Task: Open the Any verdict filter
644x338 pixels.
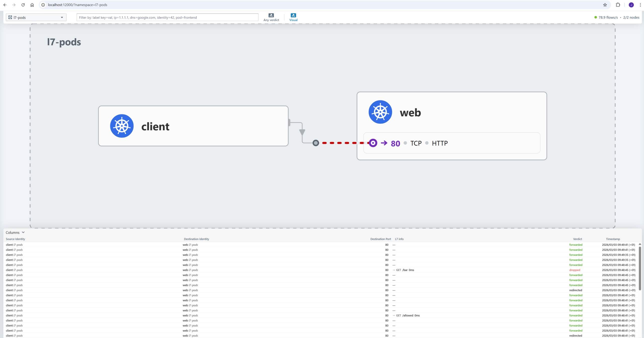Action: tap(271, 17)
